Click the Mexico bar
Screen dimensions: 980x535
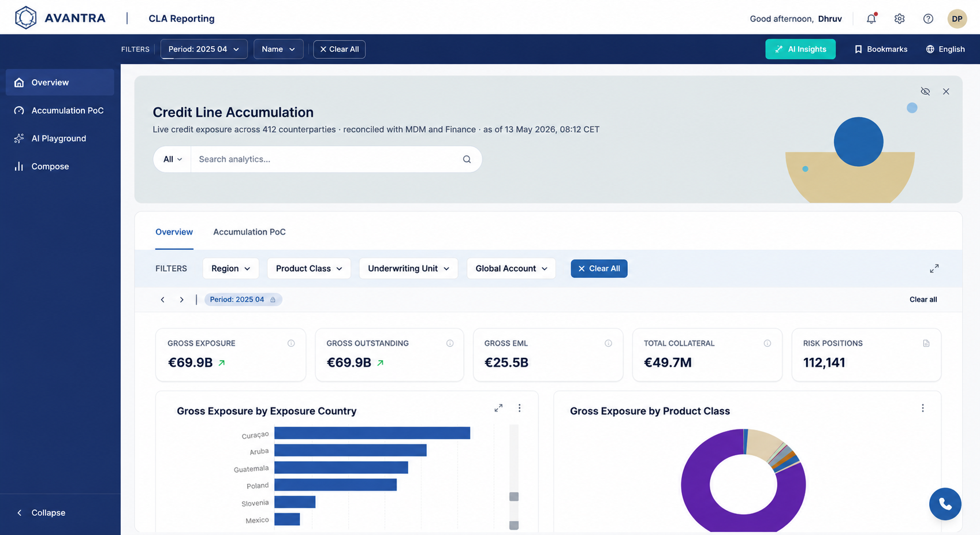point(287,519)
